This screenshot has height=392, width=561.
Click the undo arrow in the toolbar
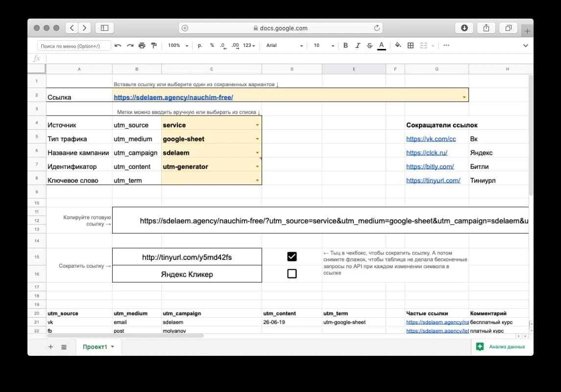[x=118, y=46]
